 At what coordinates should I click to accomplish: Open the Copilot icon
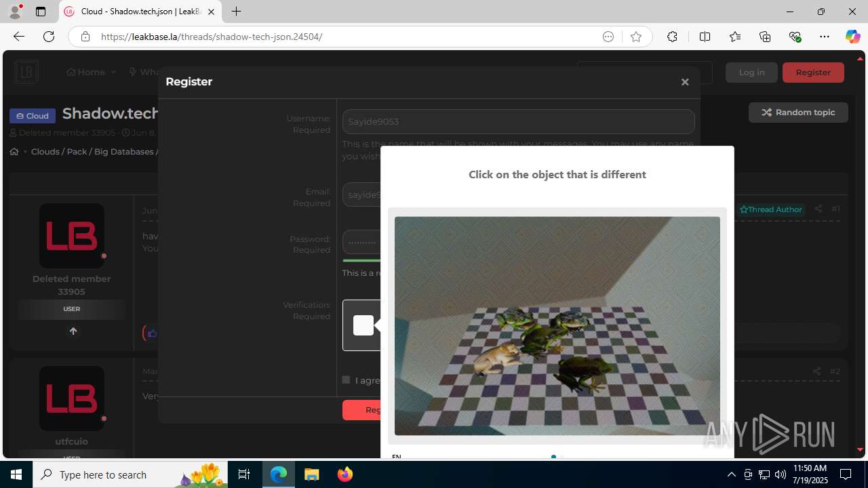(852, 37)
